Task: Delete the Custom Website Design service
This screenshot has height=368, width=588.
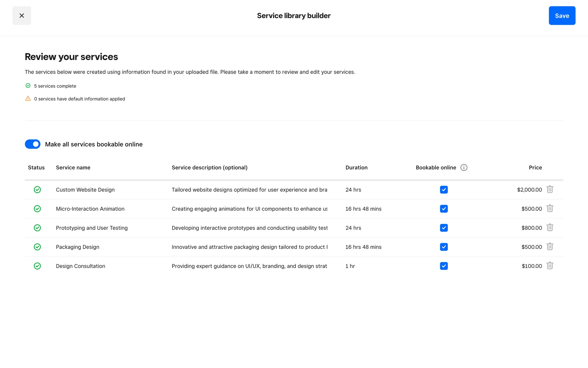Action: 550,189
